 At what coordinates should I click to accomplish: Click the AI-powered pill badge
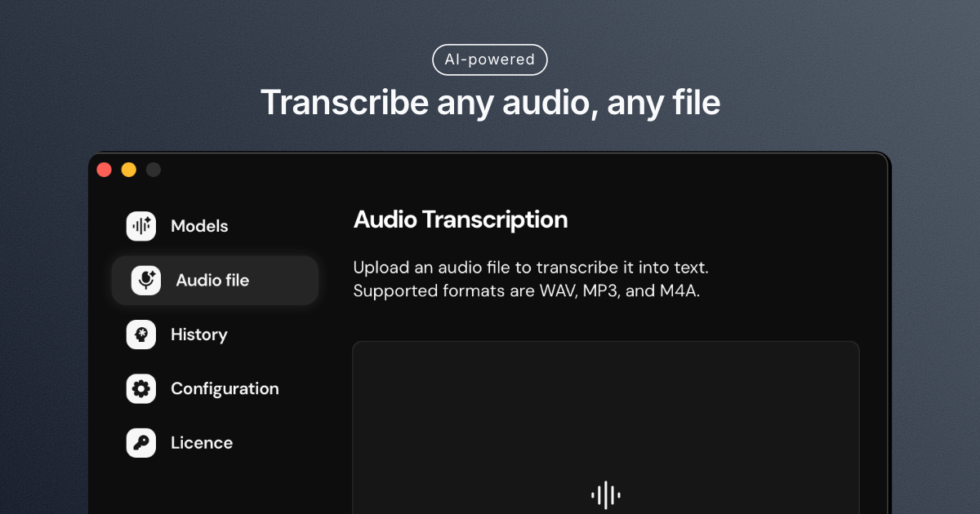click(490, 60)
